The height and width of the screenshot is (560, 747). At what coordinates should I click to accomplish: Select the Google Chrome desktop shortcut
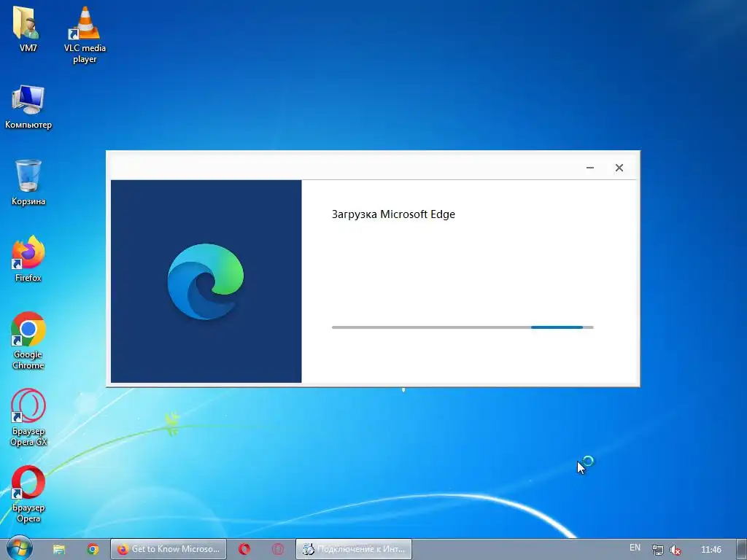click(28, 341)
